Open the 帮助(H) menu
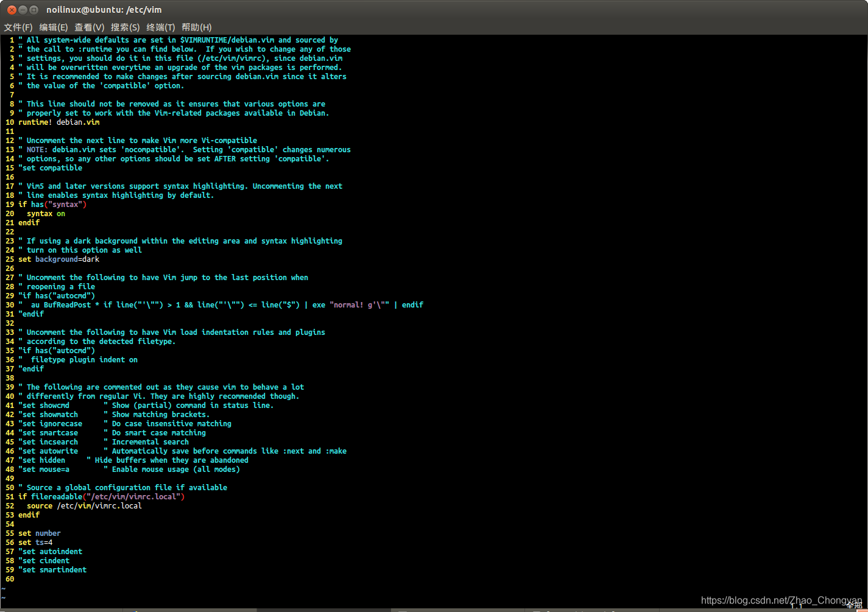This screenshot has width=868, height=612. point(197,27)
